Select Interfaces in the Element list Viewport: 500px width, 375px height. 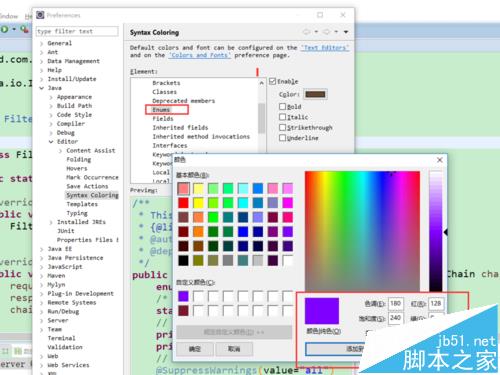[x=170, y=145]
